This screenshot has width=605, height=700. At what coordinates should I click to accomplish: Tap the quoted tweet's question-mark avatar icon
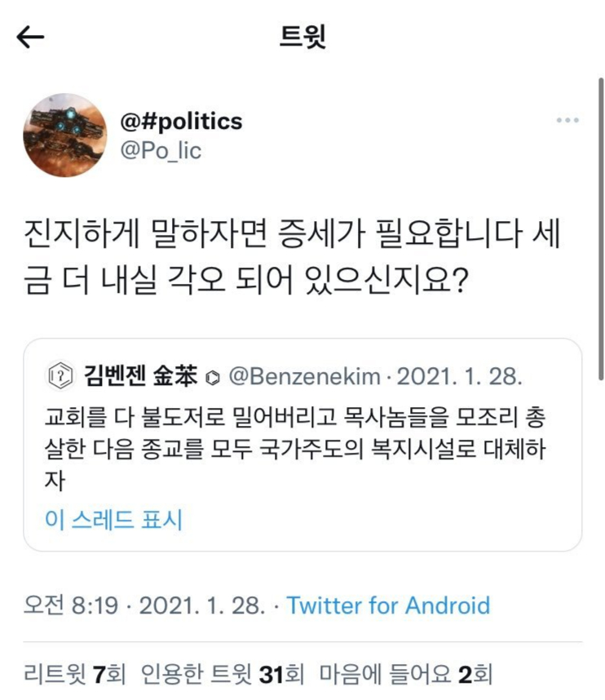[x=61, y=377]
